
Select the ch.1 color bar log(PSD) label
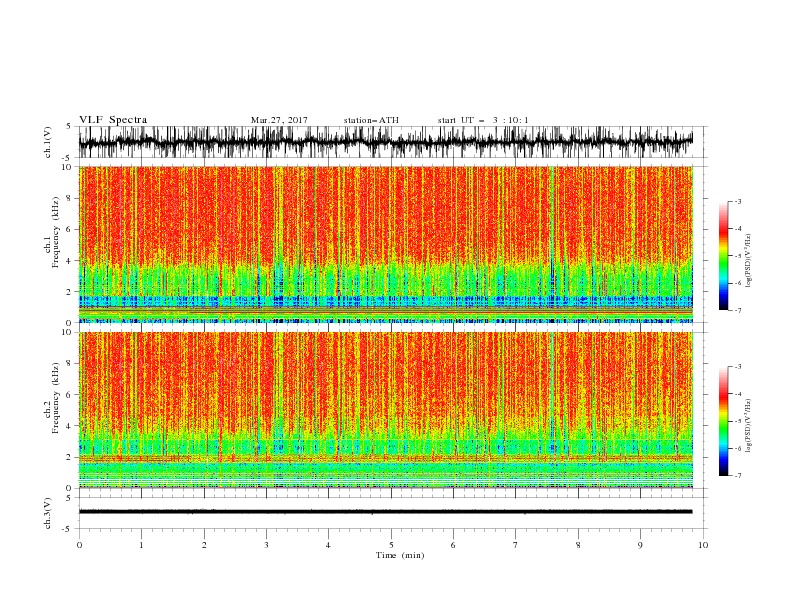click(x=748, y=261)
